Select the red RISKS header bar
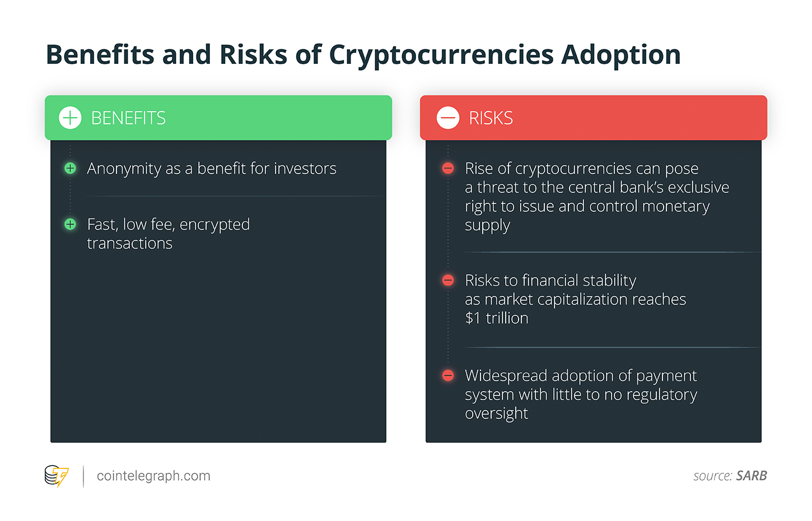 [x=594, y=118]
